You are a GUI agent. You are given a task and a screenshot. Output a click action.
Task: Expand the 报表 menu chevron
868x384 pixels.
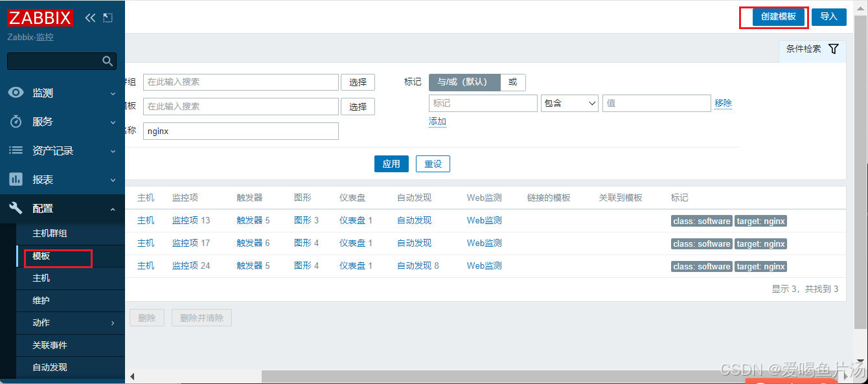(x=113, y=180)
